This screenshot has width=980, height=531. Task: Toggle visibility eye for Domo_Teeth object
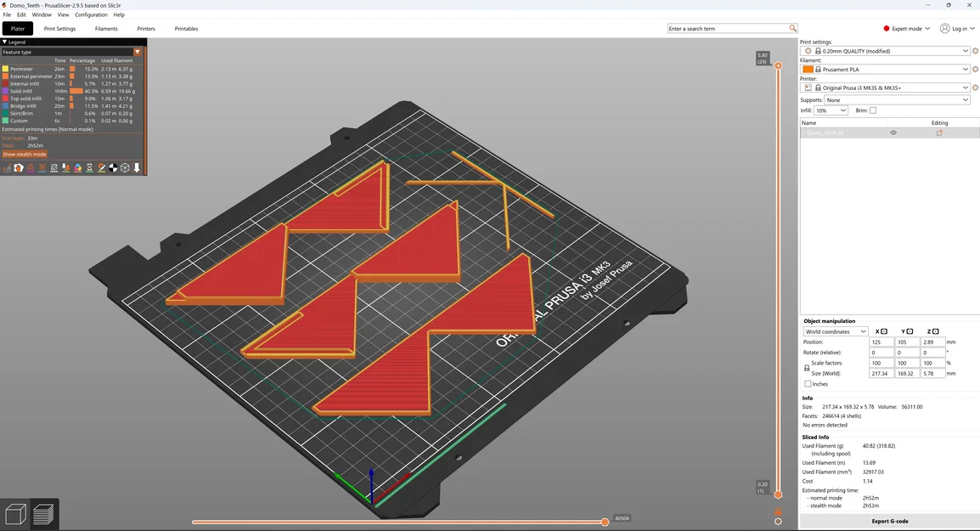click(x=893, y=133)
